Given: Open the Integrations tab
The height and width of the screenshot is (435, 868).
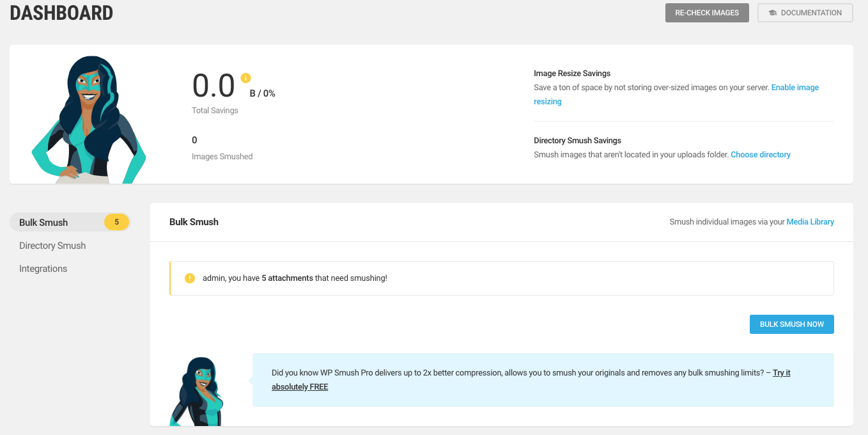Looking at the screenshot, I should coord(43,269).
